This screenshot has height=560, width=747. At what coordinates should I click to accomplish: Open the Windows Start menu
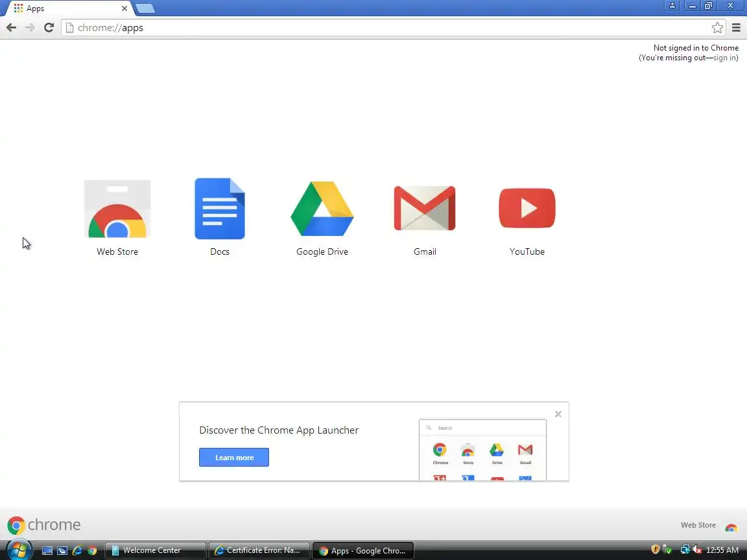[18, 550]
